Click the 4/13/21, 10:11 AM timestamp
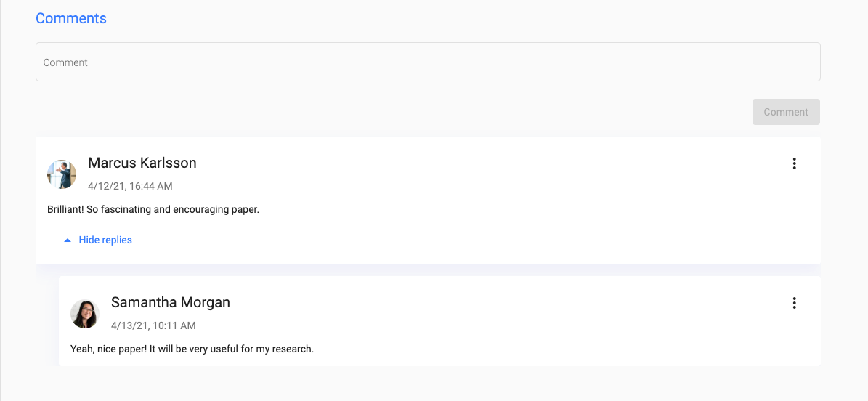 pyautogui.click(x=153, y=325)
